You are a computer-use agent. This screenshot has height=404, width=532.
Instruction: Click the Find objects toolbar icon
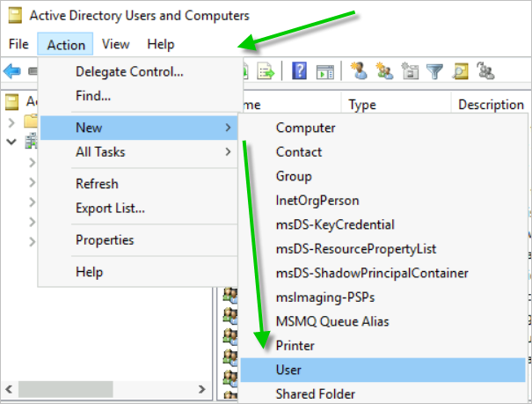point(461,71)
